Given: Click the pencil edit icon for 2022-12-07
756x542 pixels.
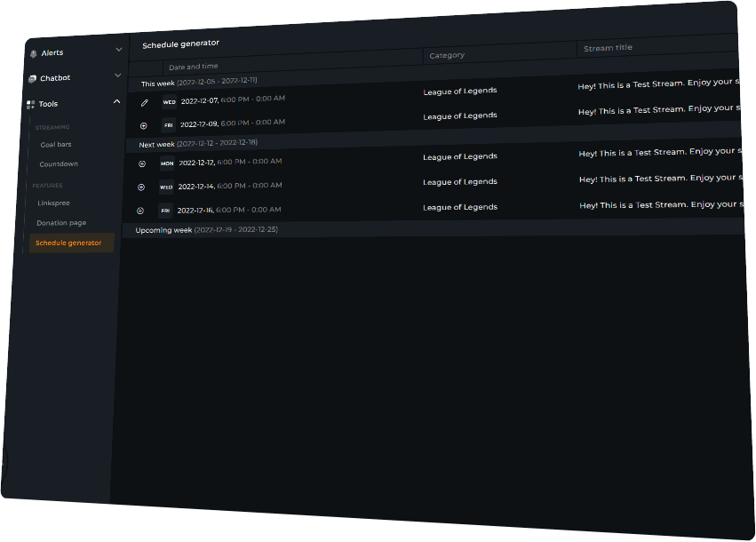Looking at the screenshot, I should tap(145, 103).
